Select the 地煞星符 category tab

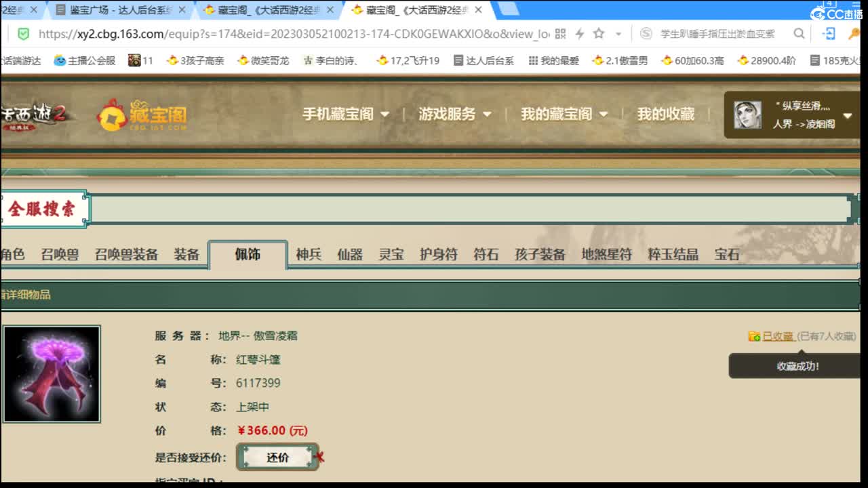click(606, 255)
